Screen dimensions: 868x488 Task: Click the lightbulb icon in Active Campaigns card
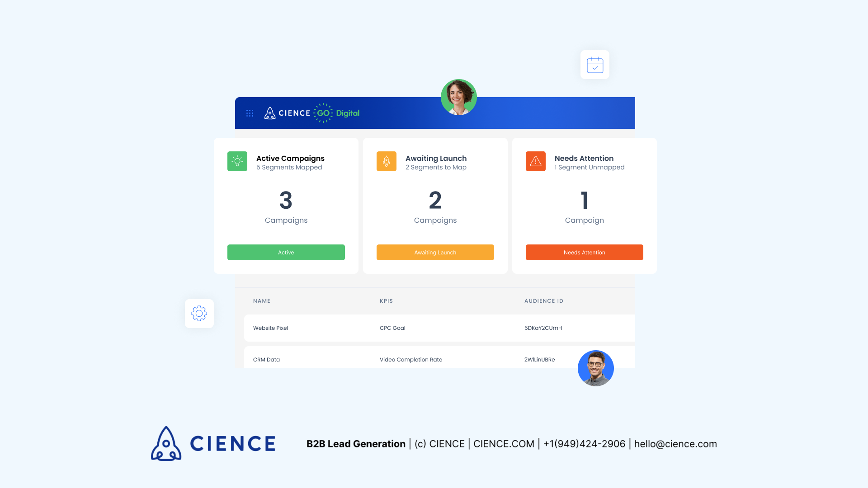pos(237,161)
